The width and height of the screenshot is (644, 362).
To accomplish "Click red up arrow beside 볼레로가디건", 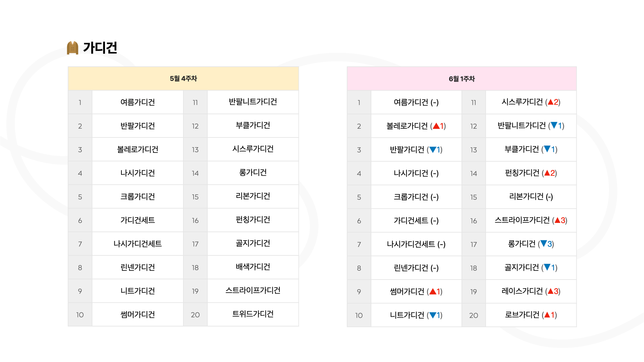I will [436, 126].
